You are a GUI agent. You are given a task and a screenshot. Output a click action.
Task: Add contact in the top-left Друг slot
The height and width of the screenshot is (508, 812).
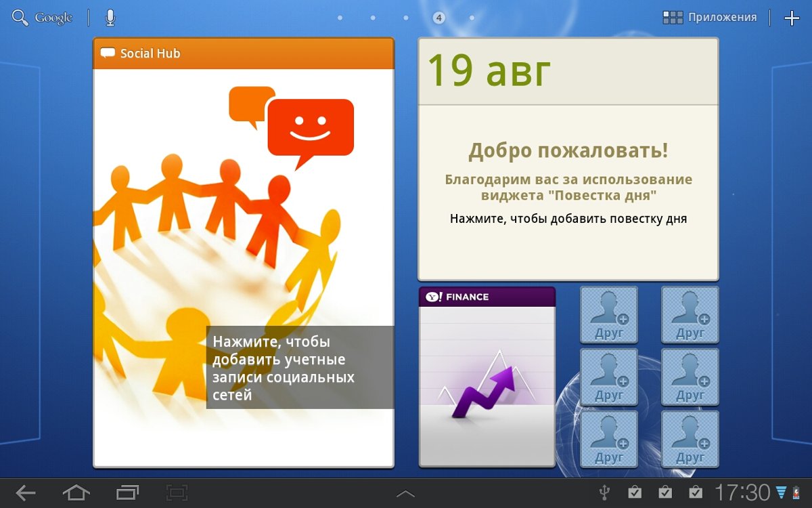coord(608,314)
